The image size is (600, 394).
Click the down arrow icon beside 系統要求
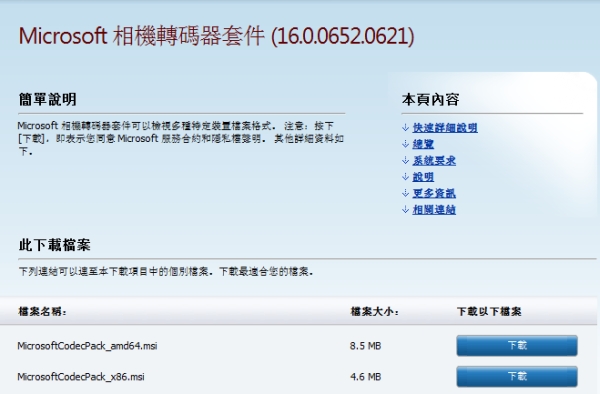(406, 161)
